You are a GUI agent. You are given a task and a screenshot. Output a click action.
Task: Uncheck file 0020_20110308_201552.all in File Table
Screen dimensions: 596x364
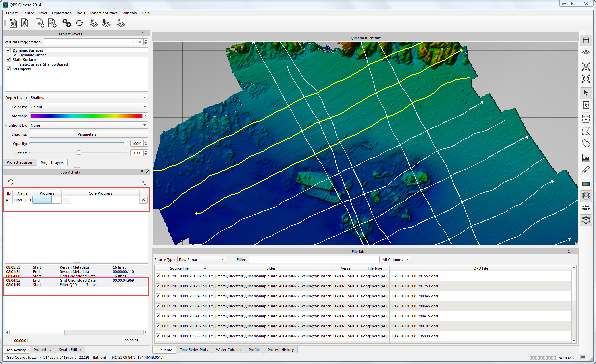coord(158,276)
